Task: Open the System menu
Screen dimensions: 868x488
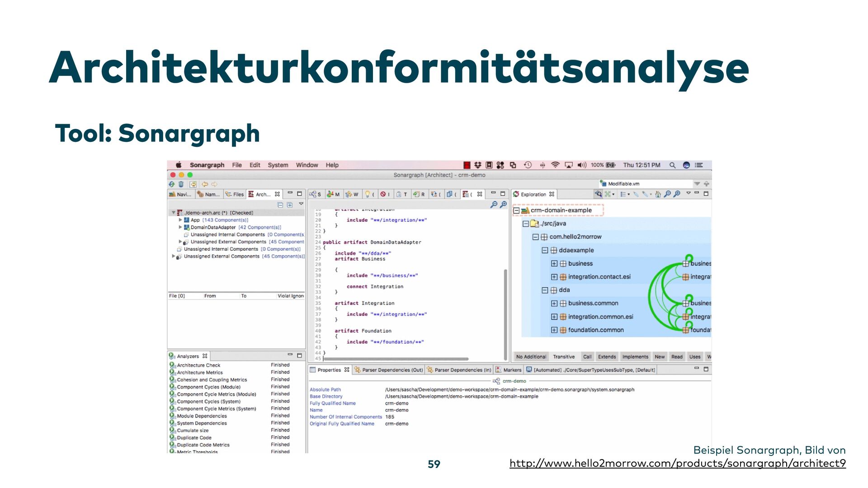Action: [278, 165]
